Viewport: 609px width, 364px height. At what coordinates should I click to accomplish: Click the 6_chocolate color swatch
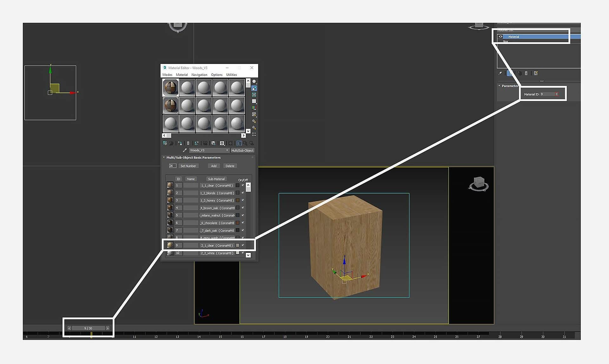238,223
